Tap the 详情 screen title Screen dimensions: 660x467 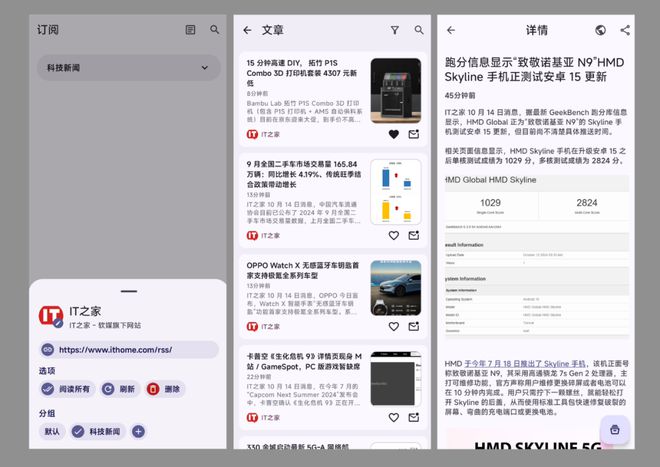coord(537,30)
